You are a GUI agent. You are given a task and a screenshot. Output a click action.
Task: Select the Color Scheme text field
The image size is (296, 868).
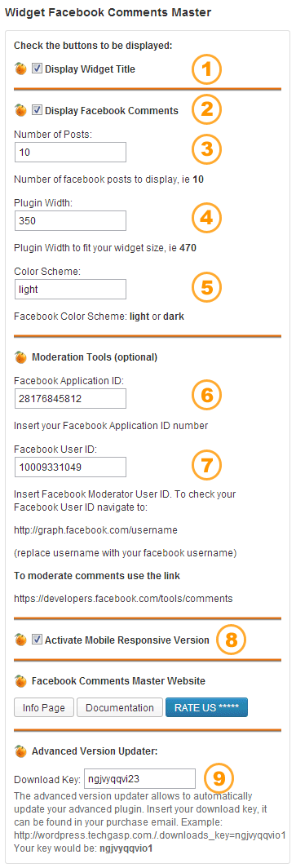[x=70, y=289]
